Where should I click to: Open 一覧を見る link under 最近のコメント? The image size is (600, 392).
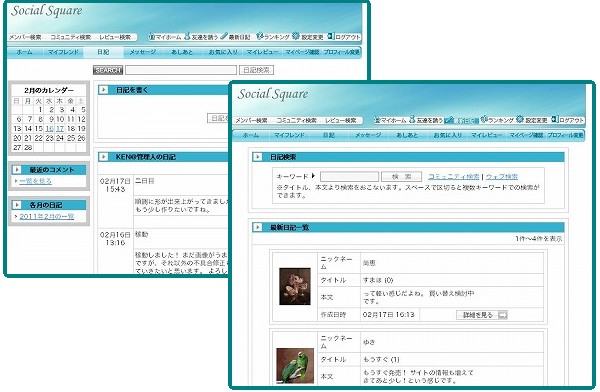35,181
